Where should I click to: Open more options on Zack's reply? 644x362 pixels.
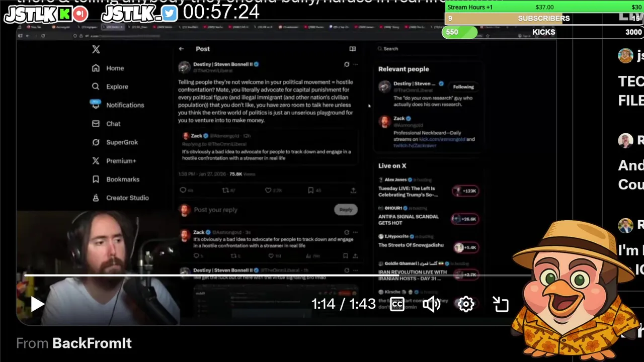(x=355, y=232)
